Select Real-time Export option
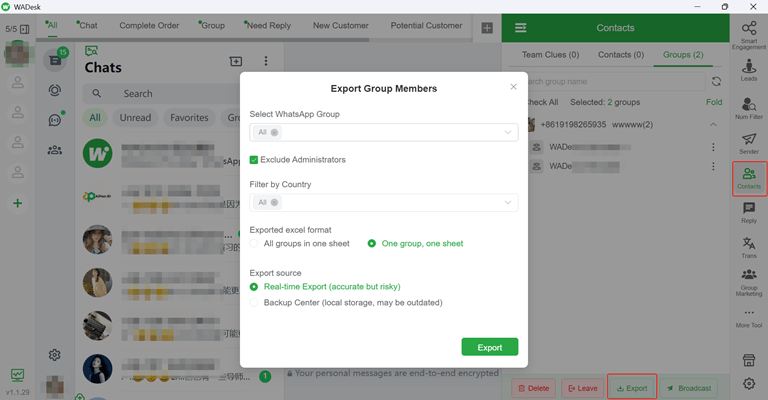Viewport: 768px width, 400px height. tap(325, 286)
